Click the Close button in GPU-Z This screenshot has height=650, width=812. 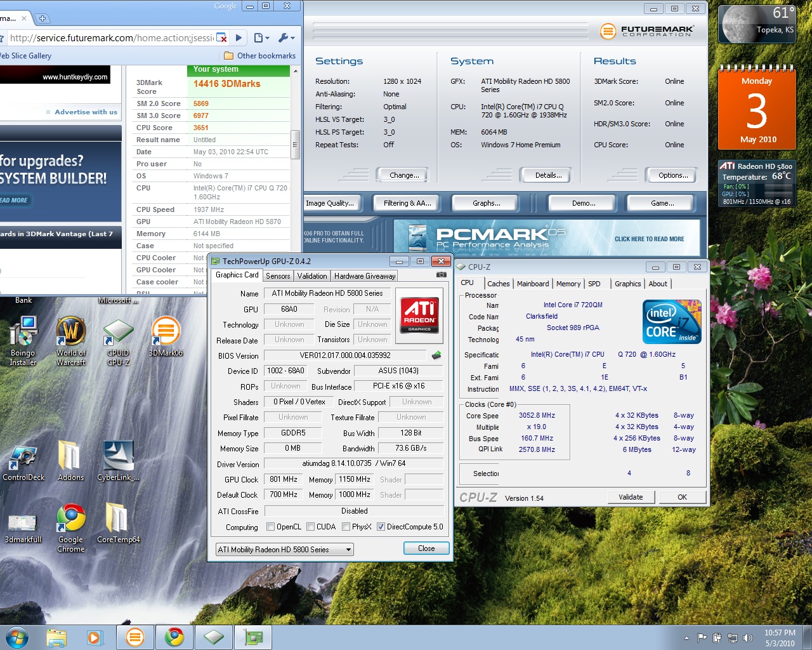coord(426,548)
